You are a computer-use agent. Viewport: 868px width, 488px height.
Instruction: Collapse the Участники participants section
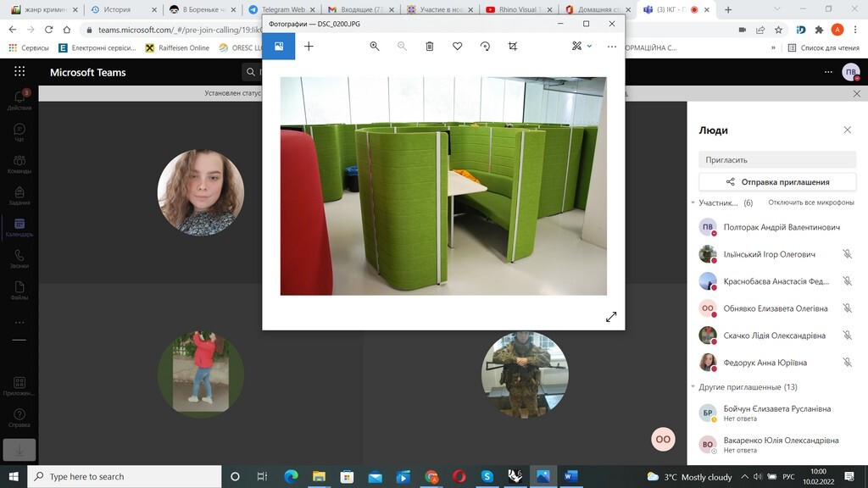click(693, 203)
